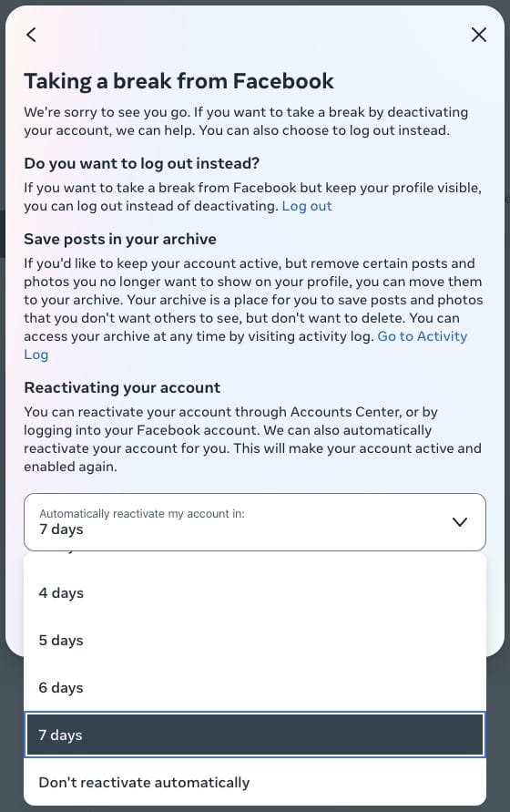
Task: Click the We're sorry to see you go paragraph
Action: pos(246,121)
